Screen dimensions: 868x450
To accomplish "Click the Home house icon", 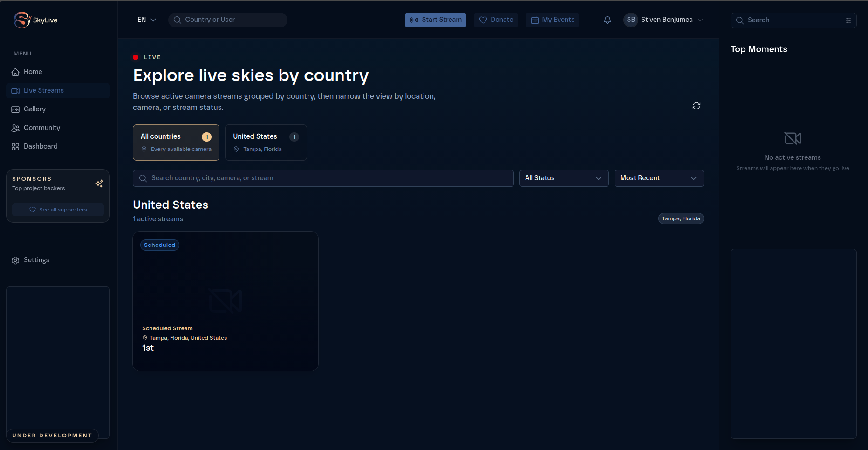I will click(15, 72).
